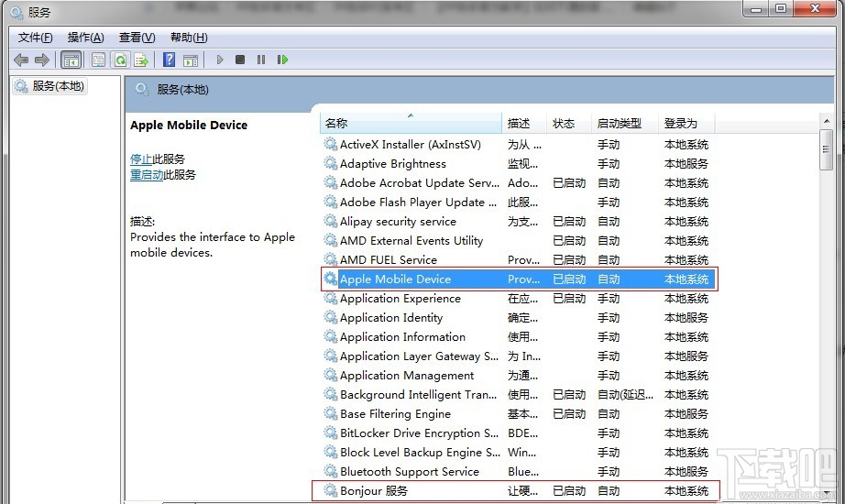
Task: Select Apple Mobile Device service row
Action: [519, 279]
